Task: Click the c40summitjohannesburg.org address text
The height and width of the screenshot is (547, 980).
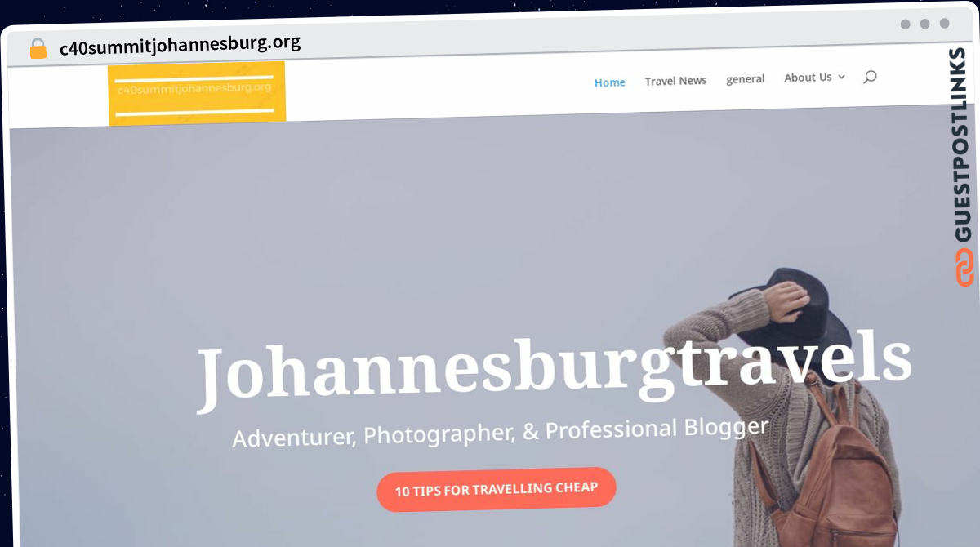Action: point(180,44)
